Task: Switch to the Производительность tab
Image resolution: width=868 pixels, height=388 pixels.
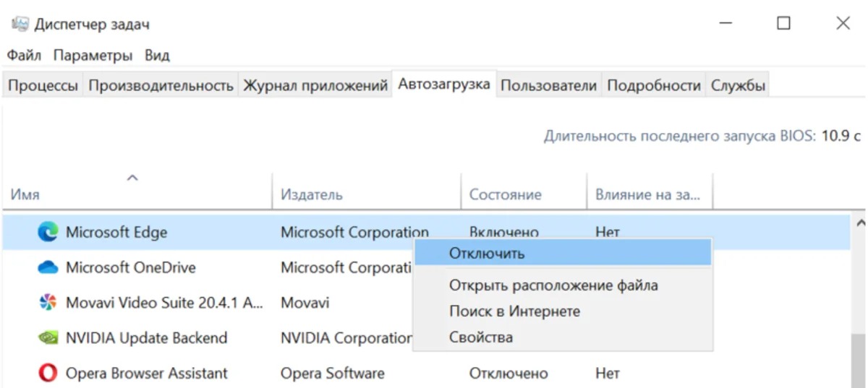Action: (x=161, y=85)
